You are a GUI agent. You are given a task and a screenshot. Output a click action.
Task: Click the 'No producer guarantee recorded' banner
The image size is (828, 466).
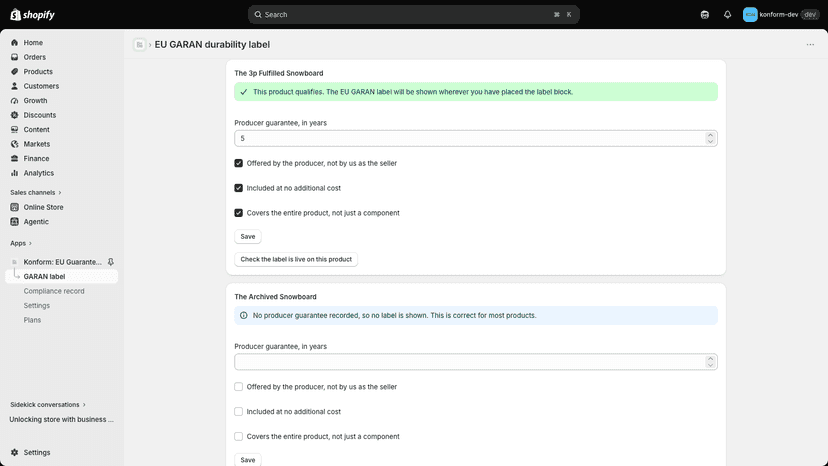pos(476,315)
